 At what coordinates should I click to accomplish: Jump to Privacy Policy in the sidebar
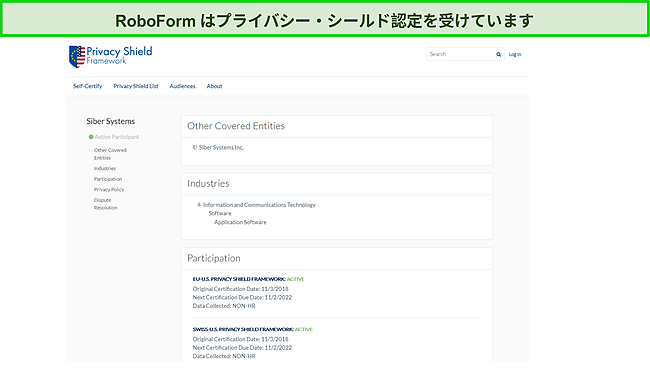pos(109,189)
